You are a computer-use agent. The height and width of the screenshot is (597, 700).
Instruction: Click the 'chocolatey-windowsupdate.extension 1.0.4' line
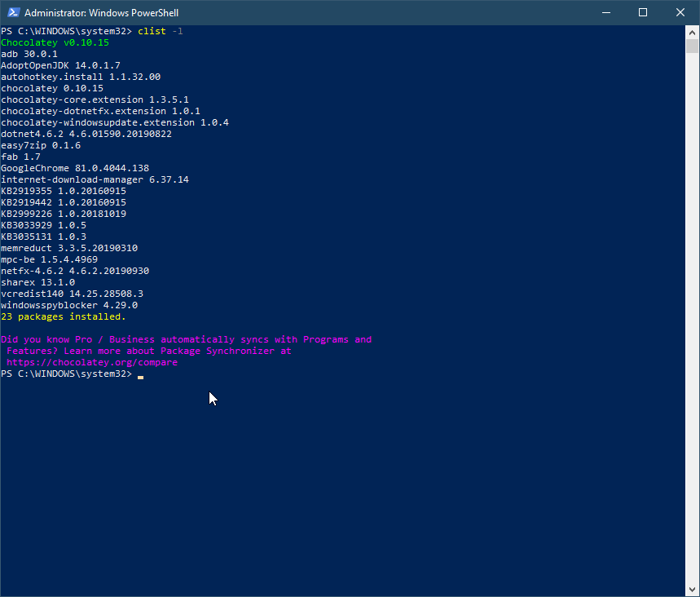tap(115, 122)
